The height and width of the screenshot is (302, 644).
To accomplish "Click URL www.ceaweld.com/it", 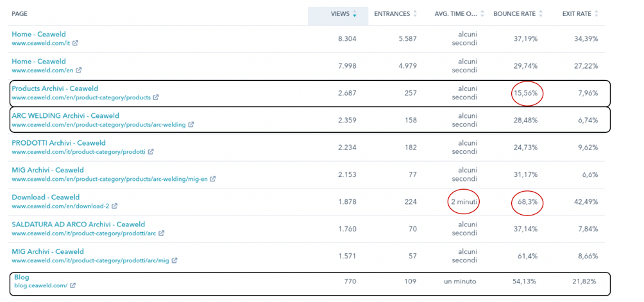I will (40, 43).
